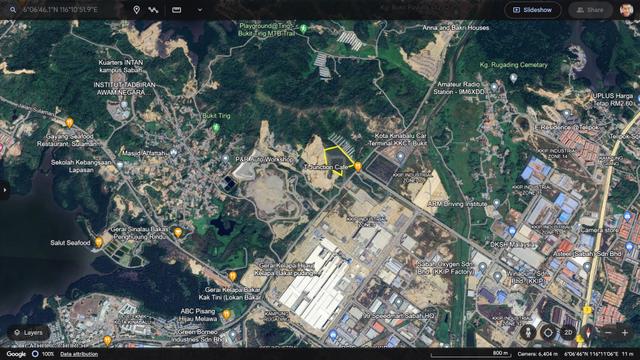Click the 99 Speedmart Sabah HQ label
Image resolution: width=640 pixels, height=360 pixels.
click(x=399, y=316)
